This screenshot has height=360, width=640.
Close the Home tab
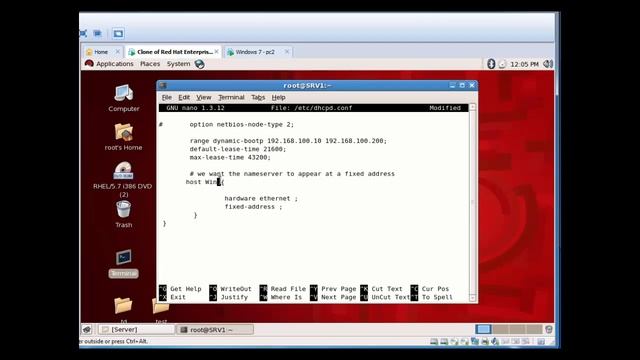tap(118, 51)
